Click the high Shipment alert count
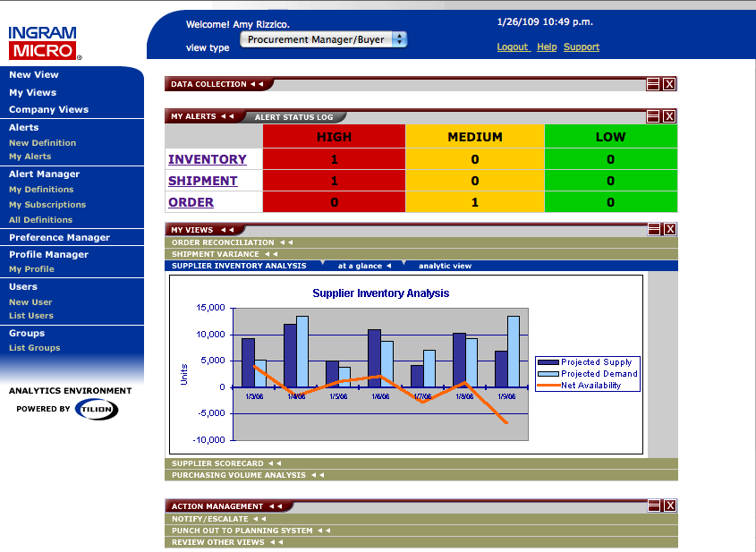This screenshot has height=552, width=756. pyautogui.click(x=334, y=181)
